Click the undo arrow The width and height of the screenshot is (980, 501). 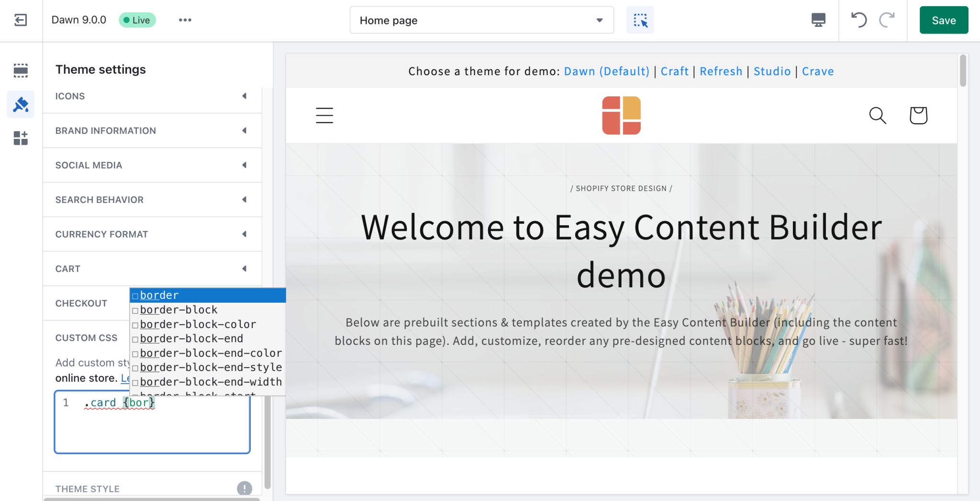tap(858, 20)
